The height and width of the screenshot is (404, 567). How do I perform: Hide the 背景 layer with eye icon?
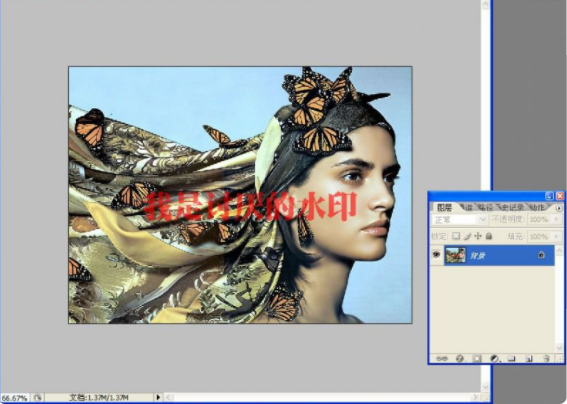click(x=436, y=255)
